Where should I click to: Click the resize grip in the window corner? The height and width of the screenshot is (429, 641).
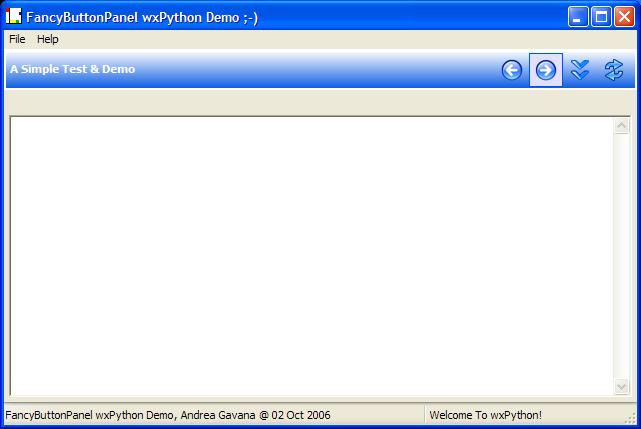632,421
